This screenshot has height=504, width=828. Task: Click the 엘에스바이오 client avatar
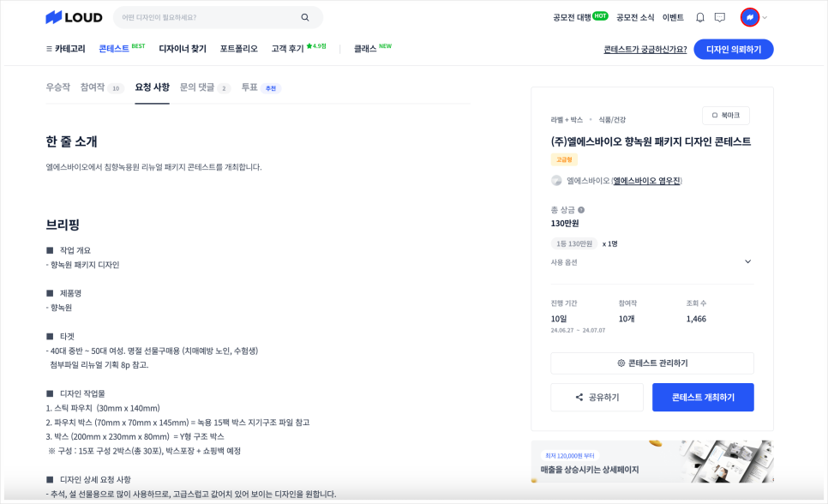point(556,181)
